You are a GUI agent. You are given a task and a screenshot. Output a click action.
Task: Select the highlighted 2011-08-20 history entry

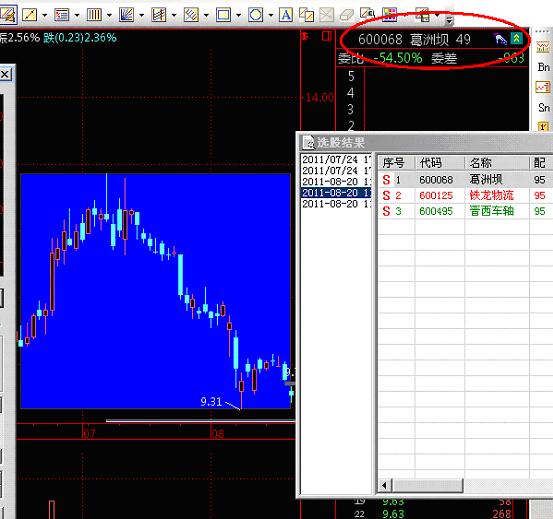[x=336, y=193]
